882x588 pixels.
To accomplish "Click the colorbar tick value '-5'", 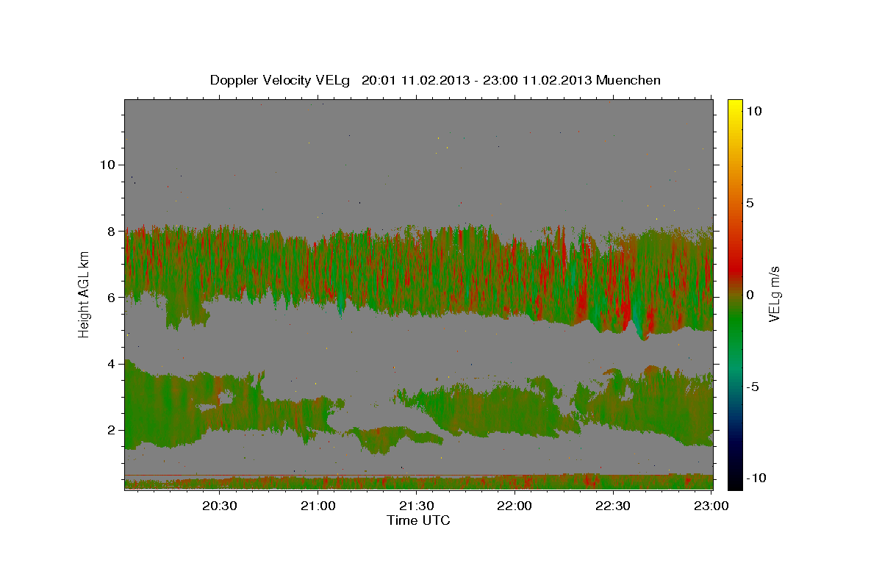I will [x=753, y=387].
